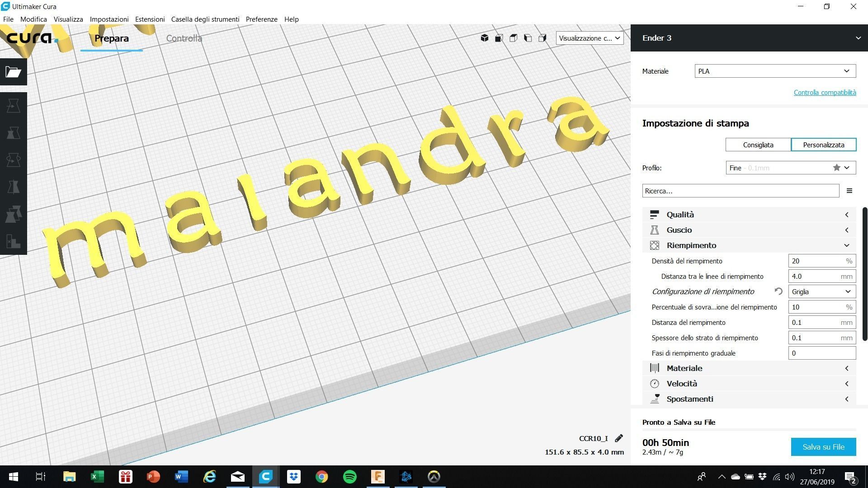Reset Configurazione di riempimento with the revert arrow
This screenshot has height=488, width=868.
coord(778,291)
